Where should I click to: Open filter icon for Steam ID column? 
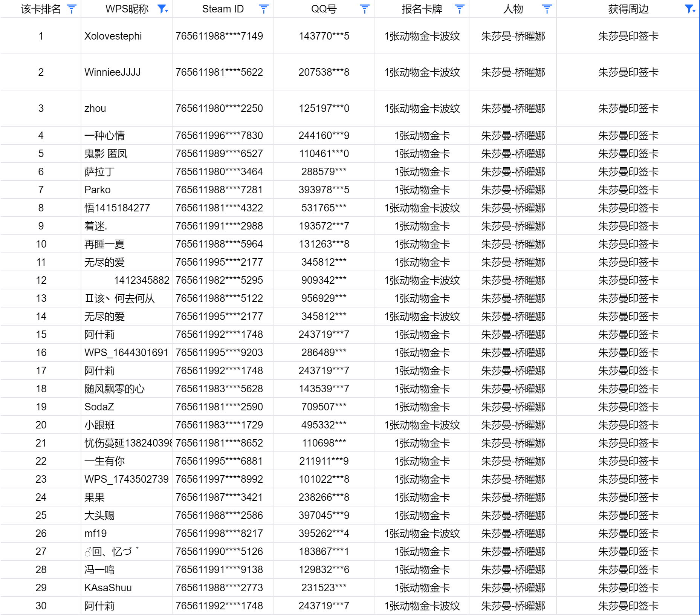tap(264, 9)
